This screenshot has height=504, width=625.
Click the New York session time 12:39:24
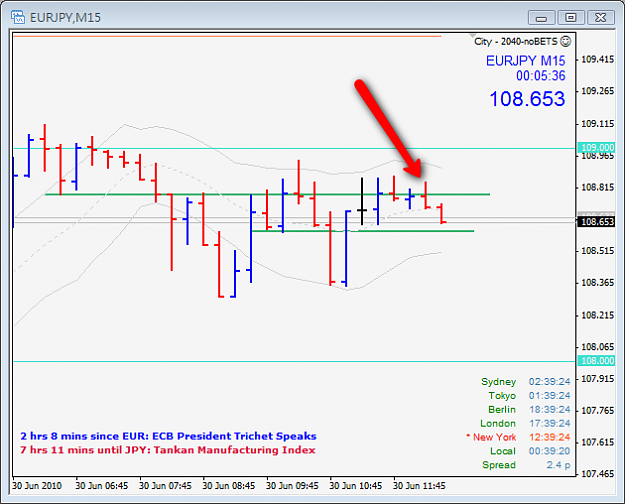point(549,437)
